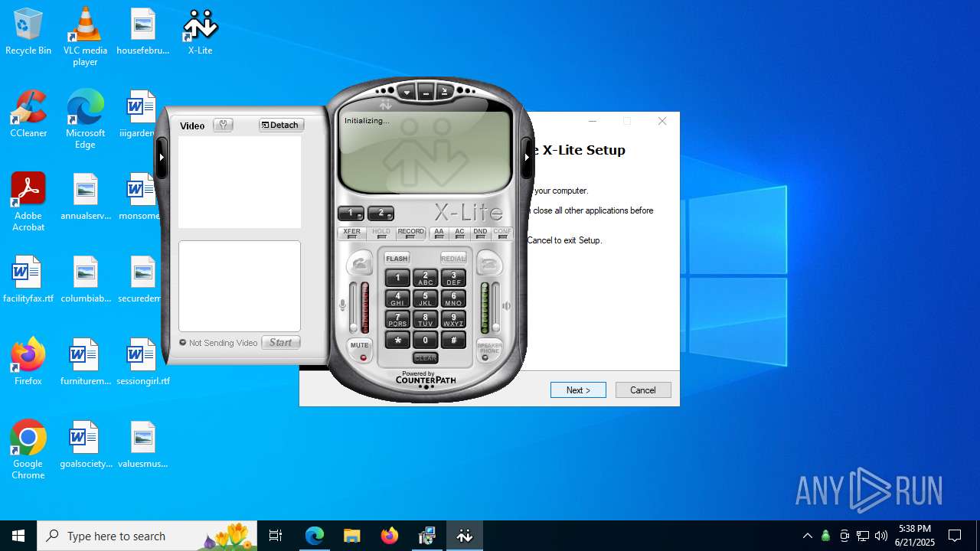This screenshot has width=980, height=551.
Task: Toggle the SPEAKER PHONE button
Action: [489, 350]
